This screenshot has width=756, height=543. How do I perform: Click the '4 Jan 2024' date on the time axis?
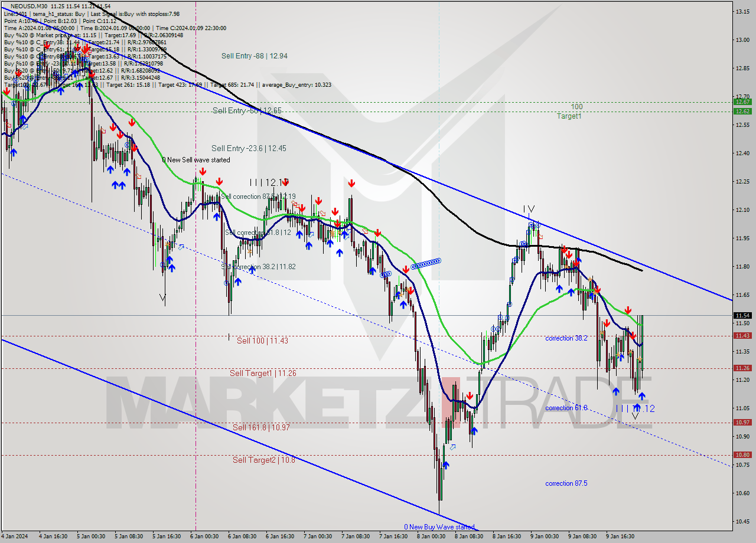pyautogui.click(x=14, y=537)
